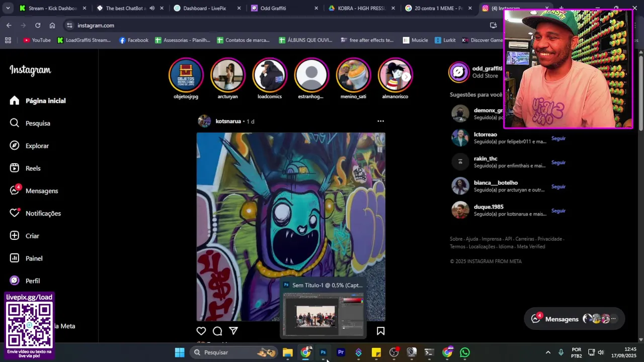The height and width of the screenshot is (362, 644).
Task: Show next stories with the arrow button
Action: click(x=406, y=77)
